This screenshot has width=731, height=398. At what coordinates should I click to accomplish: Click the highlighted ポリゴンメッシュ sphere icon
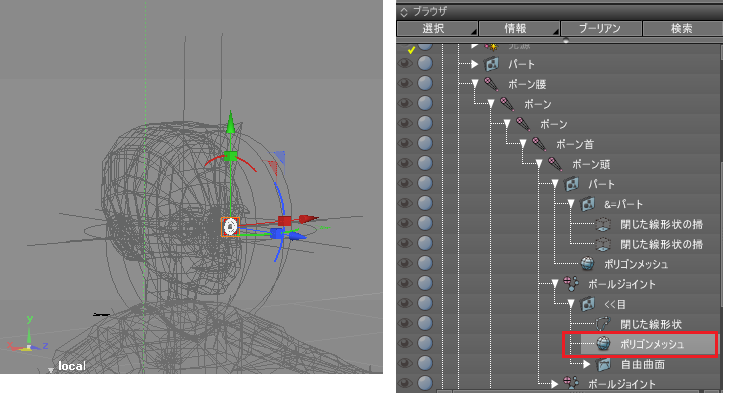click(603, 344)
